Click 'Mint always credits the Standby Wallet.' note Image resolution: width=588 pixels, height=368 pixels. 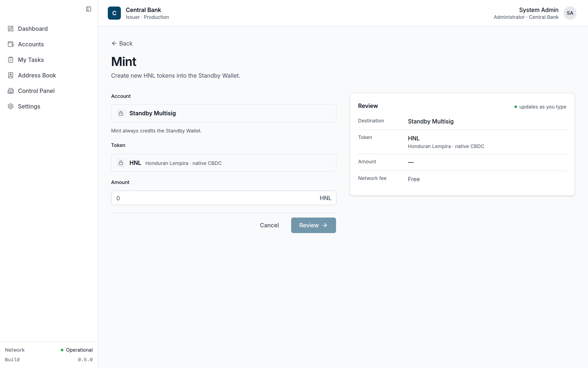coord(156,131)
